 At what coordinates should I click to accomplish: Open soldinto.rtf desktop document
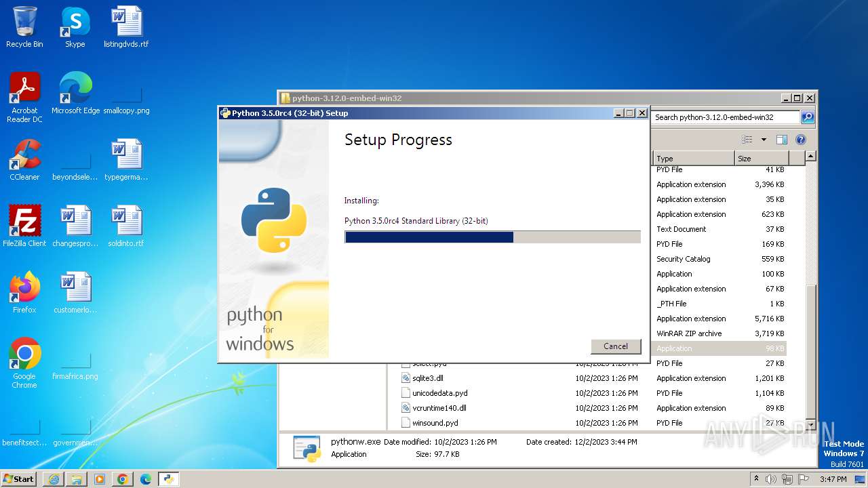126,226
